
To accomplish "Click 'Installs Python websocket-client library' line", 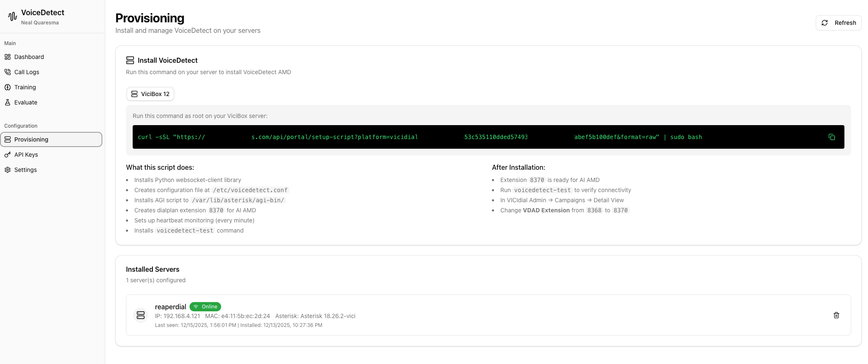I will 188,180.
